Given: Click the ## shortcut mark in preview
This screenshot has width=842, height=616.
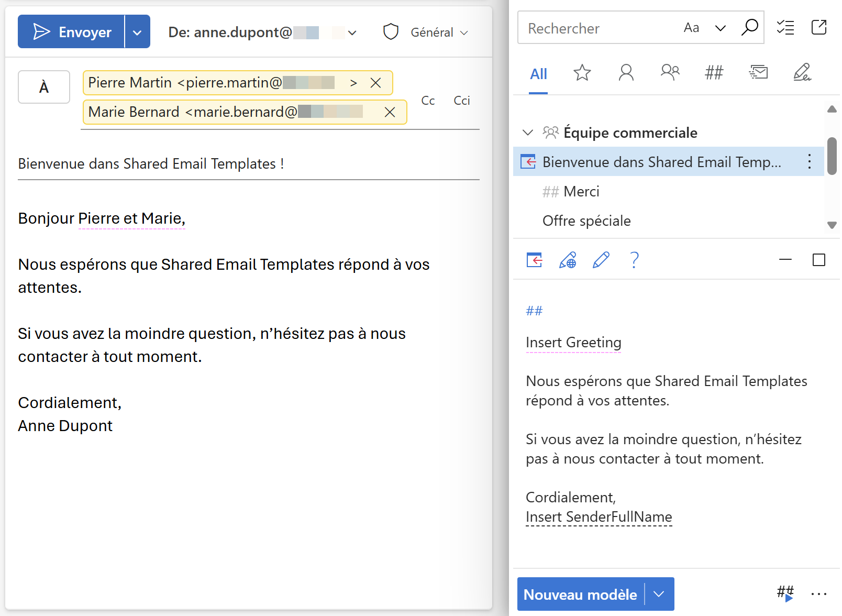Looking at the screenshot, I should (534, 311).
